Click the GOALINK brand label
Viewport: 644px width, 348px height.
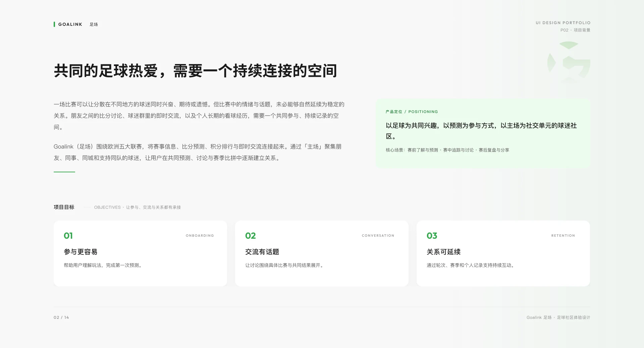pyautogui.click(x=70, y=24)
